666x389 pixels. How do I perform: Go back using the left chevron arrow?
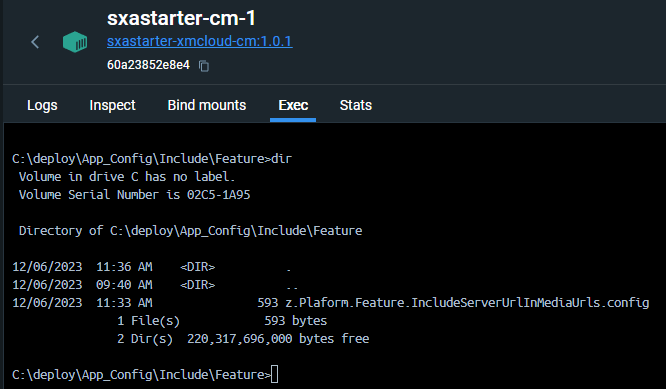(35, 42)
